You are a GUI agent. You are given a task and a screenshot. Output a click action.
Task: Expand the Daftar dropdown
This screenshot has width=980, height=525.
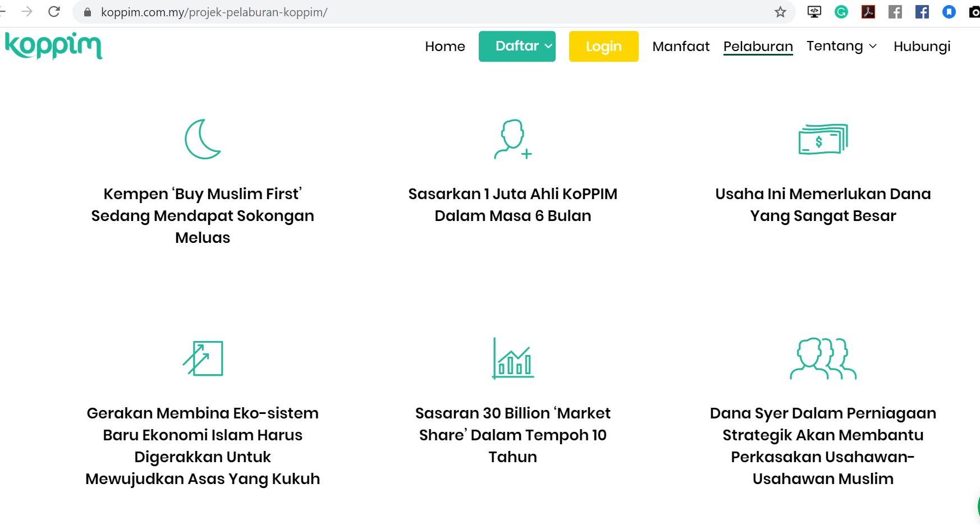pos(517,46)
